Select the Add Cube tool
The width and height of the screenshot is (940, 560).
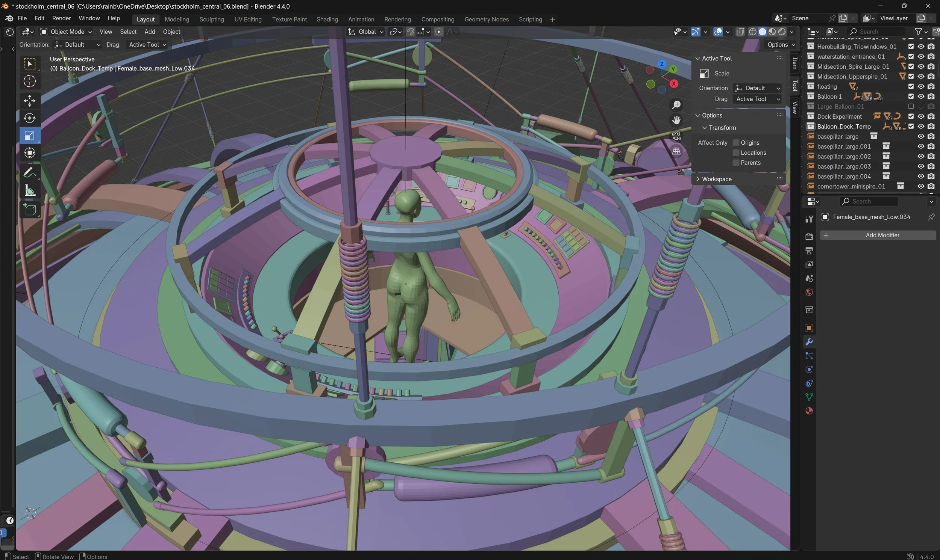point(29,210)
